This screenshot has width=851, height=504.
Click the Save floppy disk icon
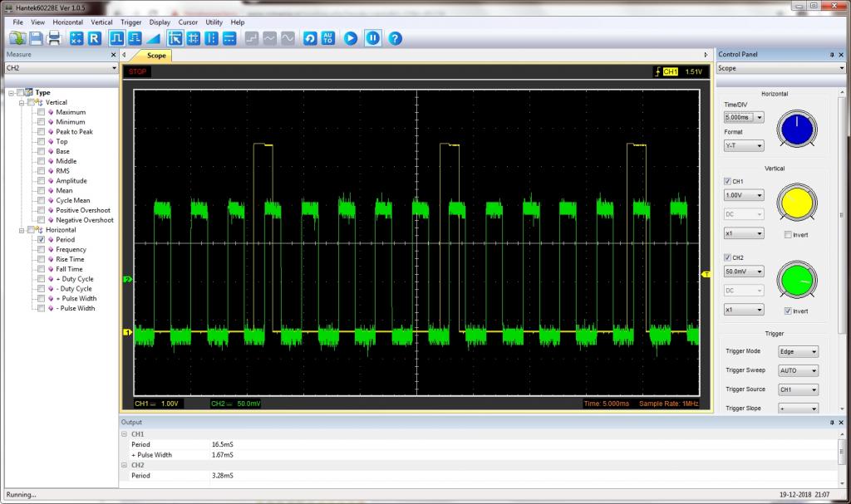pos(37,38)
